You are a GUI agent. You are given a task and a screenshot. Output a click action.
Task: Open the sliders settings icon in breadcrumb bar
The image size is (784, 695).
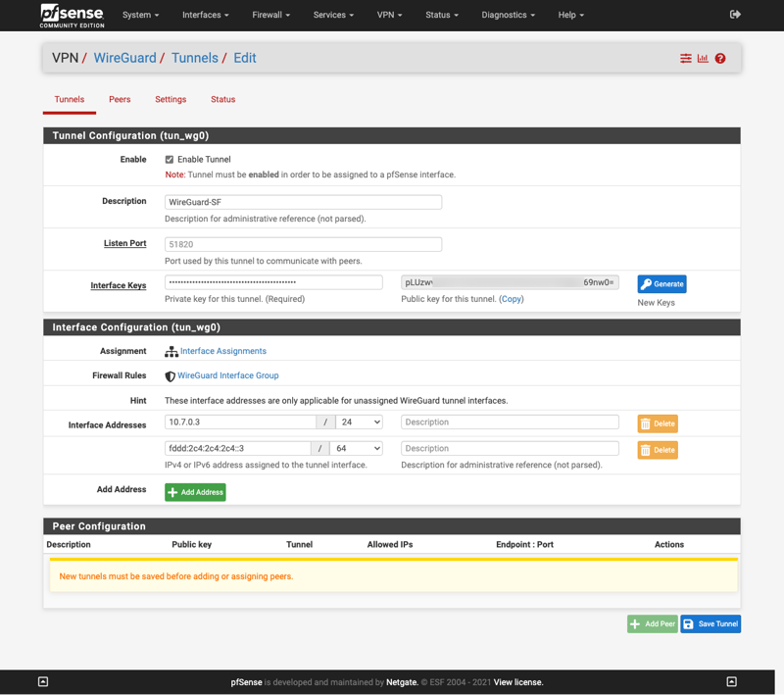[x=686, y=59]
